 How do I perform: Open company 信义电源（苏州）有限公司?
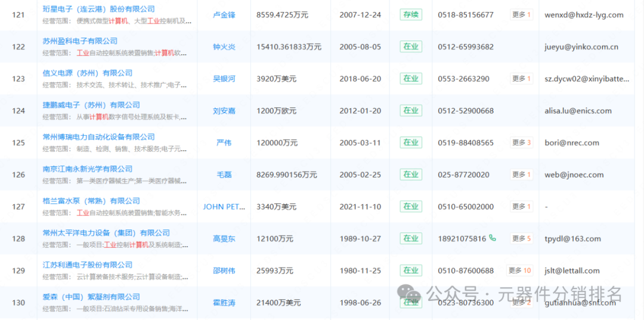pos(88,73)
